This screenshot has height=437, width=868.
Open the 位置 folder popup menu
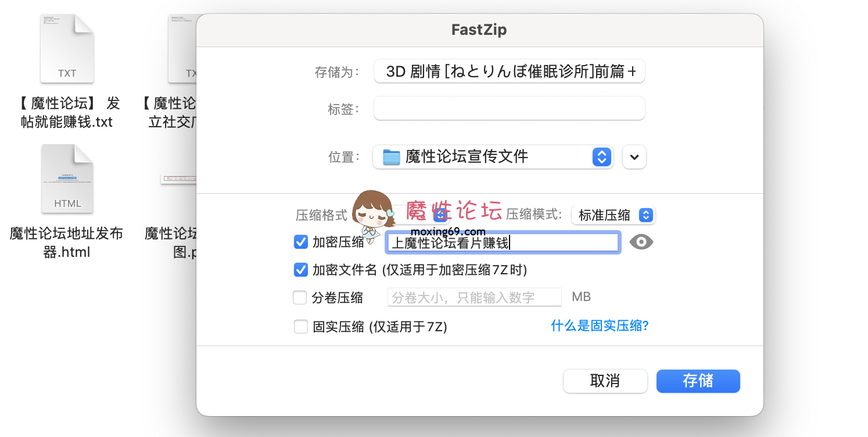493,157
